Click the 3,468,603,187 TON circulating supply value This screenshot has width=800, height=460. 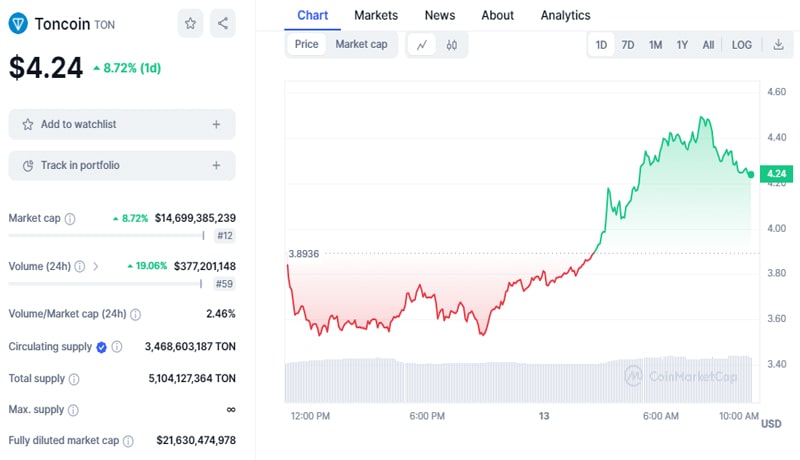pos(190,347)
